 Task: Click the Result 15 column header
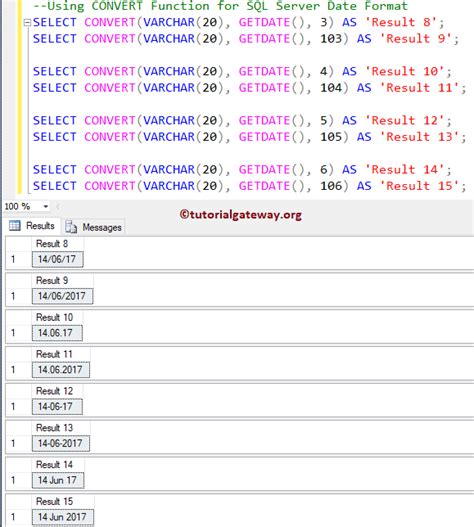click(x=63, y=501)
